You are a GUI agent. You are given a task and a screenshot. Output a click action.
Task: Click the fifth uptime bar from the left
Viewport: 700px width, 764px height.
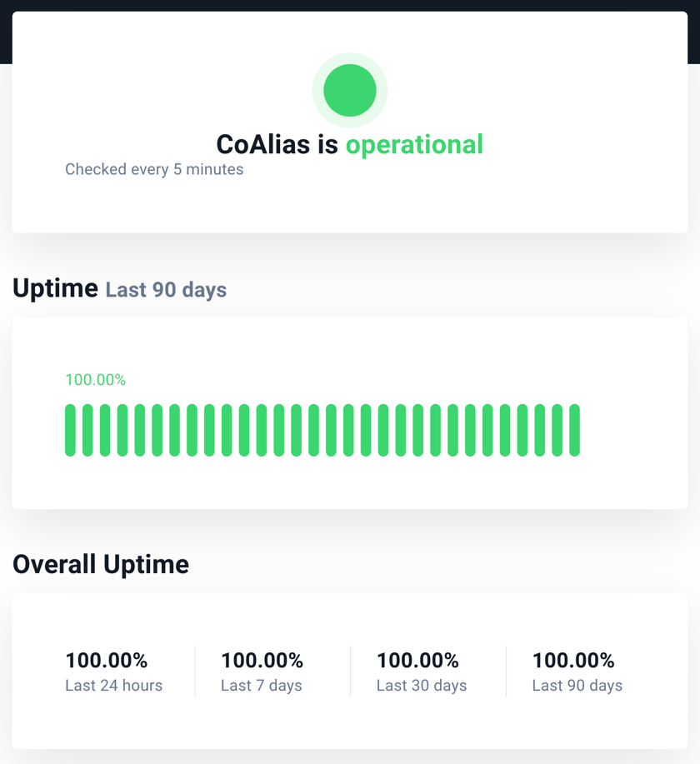coord(140,430)
